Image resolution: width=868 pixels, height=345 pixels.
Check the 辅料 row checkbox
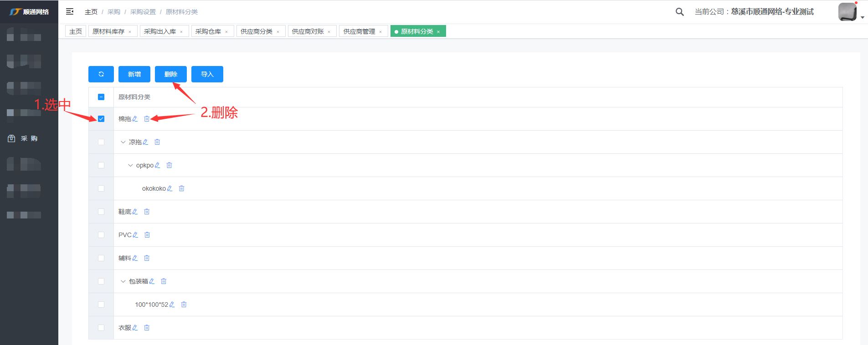101,258
